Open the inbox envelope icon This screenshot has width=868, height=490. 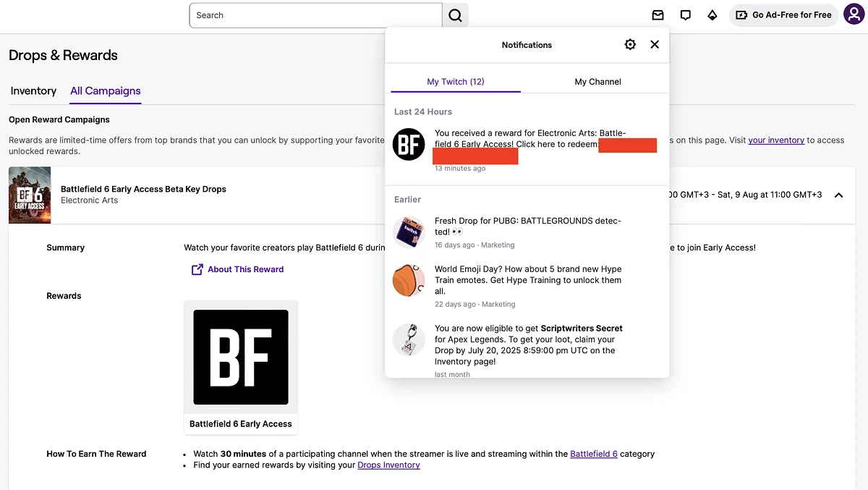(658, 15)
